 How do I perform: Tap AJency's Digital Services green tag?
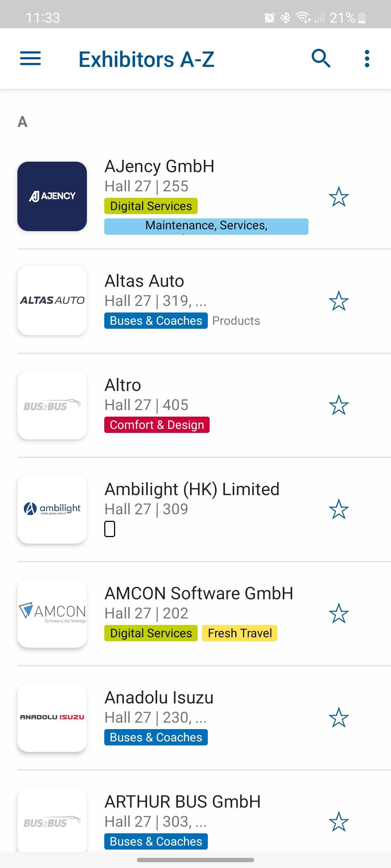click(x=151, y=206)
